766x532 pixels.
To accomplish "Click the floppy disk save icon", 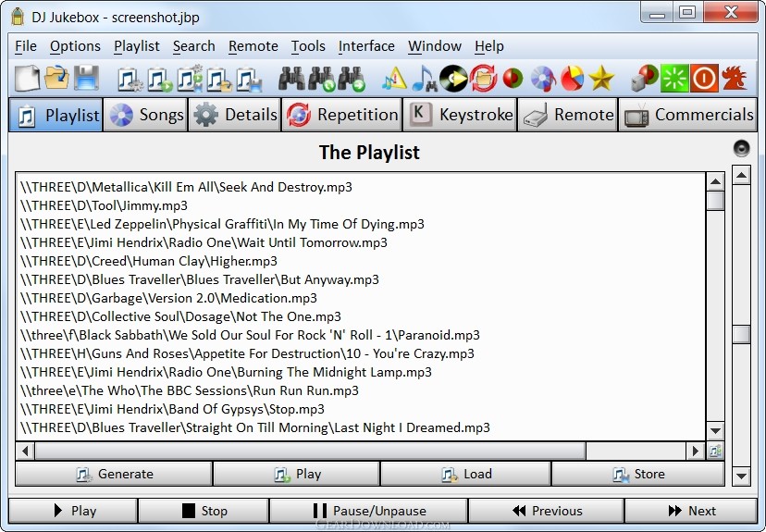I will pyautogui.click(x=86, y=78).
